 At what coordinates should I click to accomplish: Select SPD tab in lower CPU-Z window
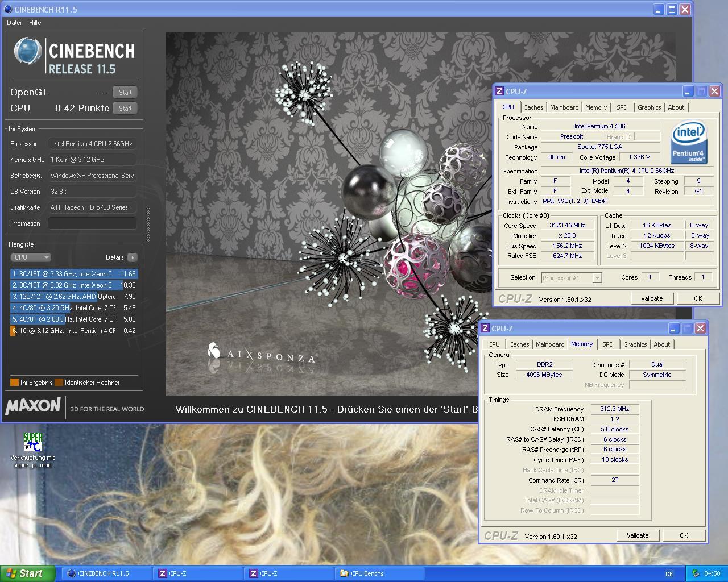[x=608, y=344]
